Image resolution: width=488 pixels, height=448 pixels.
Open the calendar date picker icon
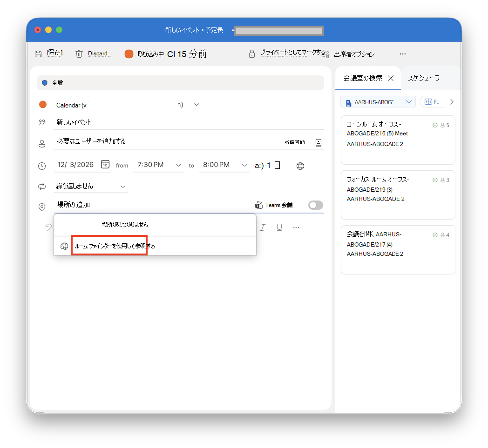click(x=105, y=164)
